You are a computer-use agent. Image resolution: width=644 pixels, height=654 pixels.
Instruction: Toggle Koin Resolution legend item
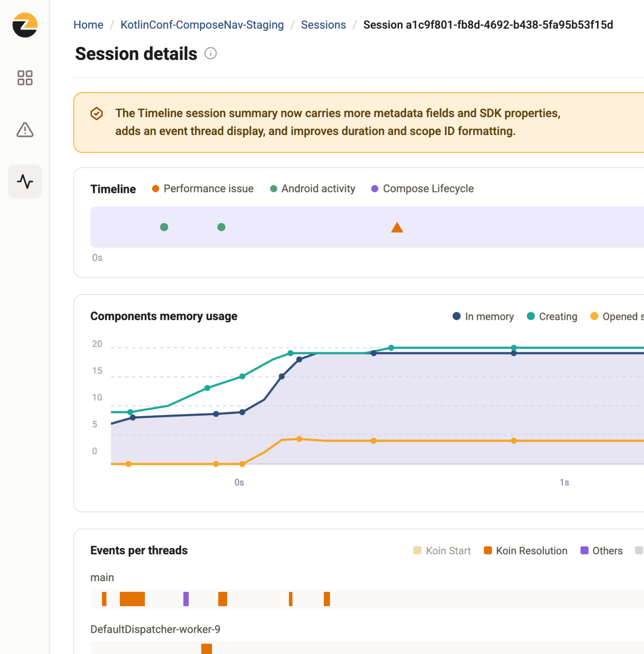click(x=526, y=551)
